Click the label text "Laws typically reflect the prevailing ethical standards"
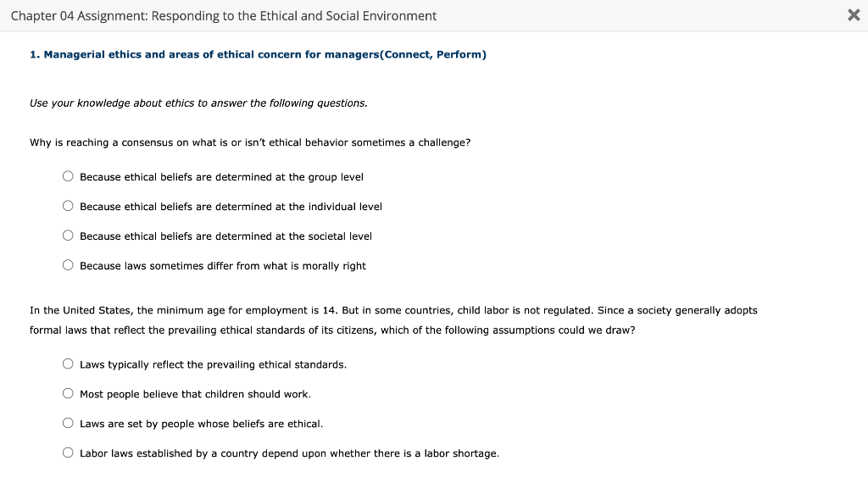The width and height of the screenshot is (868, 494). (212, 364)
